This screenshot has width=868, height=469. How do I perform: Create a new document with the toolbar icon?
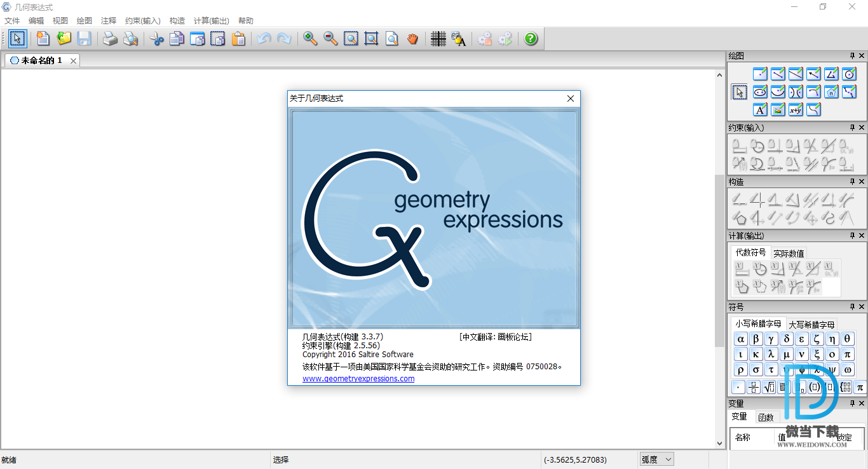pyautogui.click(x=43, y=39)
